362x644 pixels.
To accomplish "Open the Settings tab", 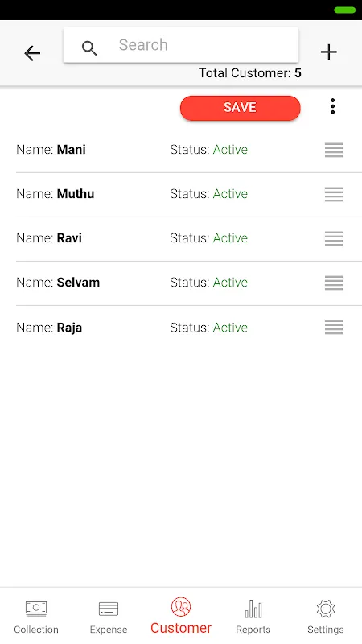I will [x=326, y=617].
